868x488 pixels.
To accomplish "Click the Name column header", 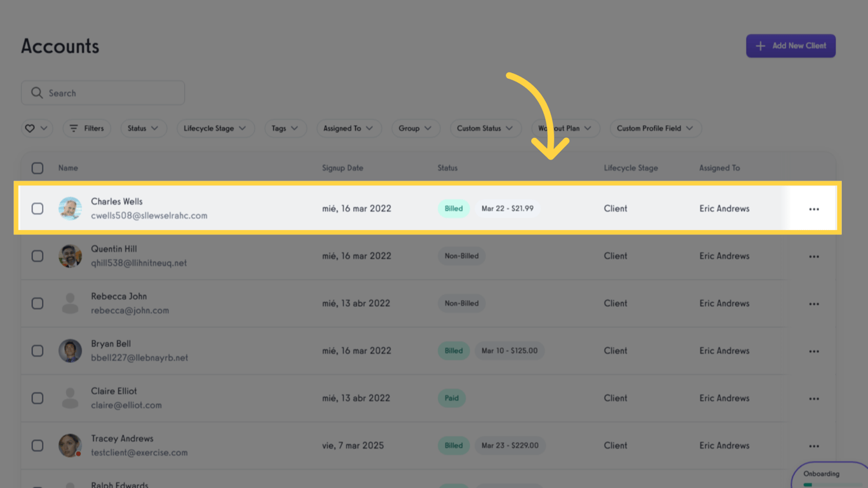I will (68, 168).
